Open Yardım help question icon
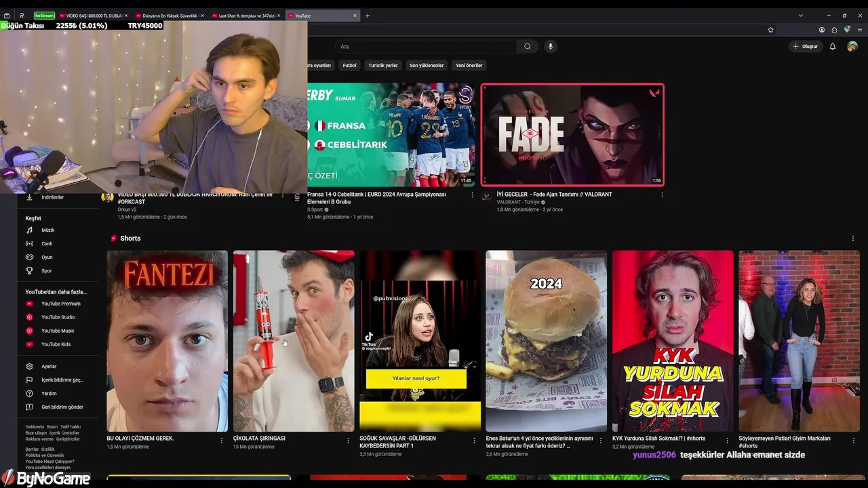The width and height of the screenshot is (868, 488). tap(29, 394)
